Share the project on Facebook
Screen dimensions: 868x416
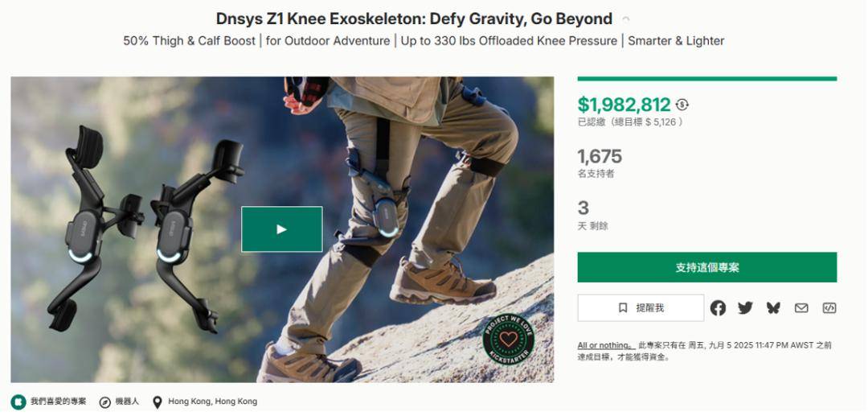(718, 308)
